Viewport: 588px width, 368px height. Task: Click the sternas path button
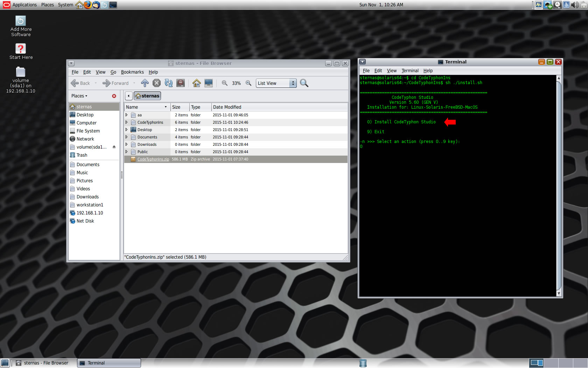pos(147,96)
